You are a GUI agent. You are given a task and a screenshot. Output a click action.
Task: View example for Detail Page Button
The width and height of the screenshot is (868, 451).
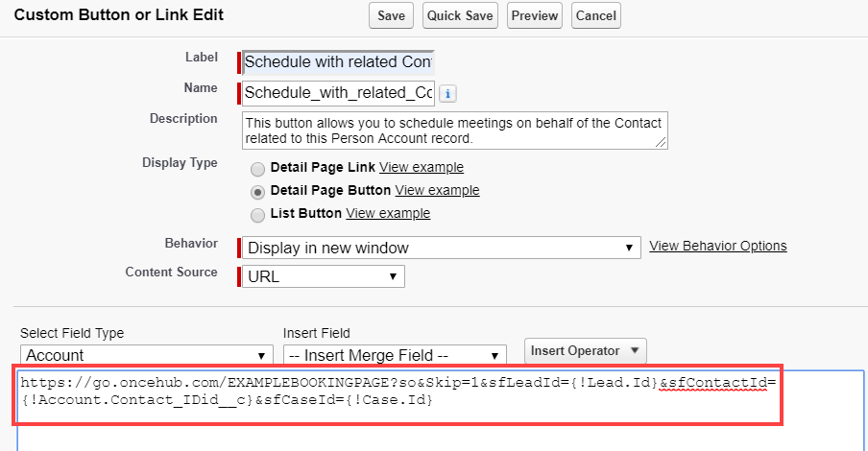(x=437, y=190)
